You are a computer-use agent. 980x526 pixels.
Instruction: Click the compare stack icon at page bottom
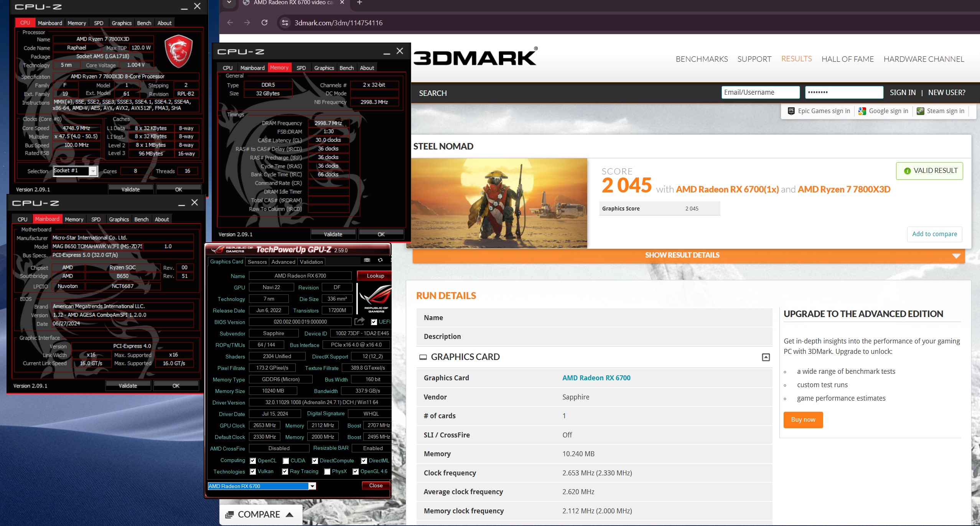tap(229, 514)
